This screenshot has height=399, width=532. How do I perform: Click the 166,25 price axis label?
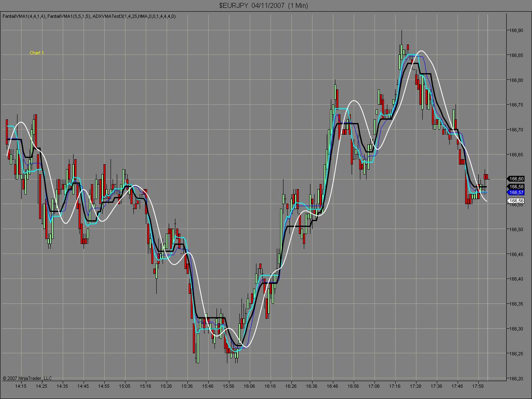[x=516, y=354]
